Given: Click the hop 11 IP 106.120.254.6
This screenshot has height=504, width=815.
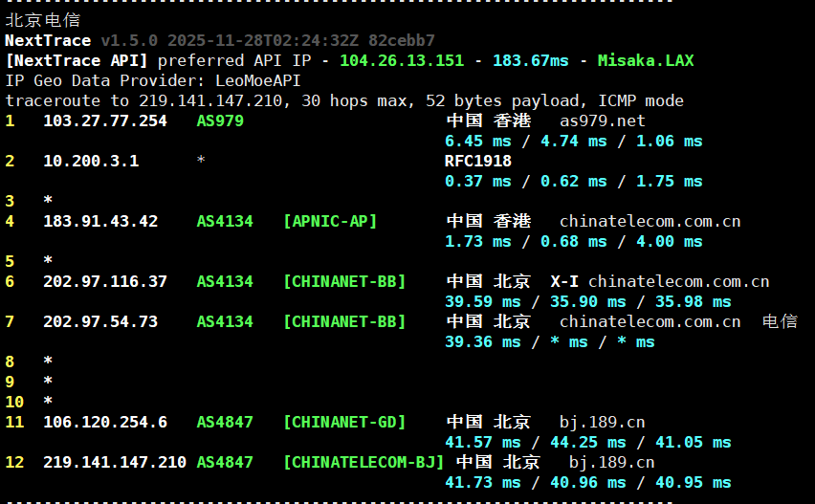Looking at the screenshot, I should click(105, 422).
